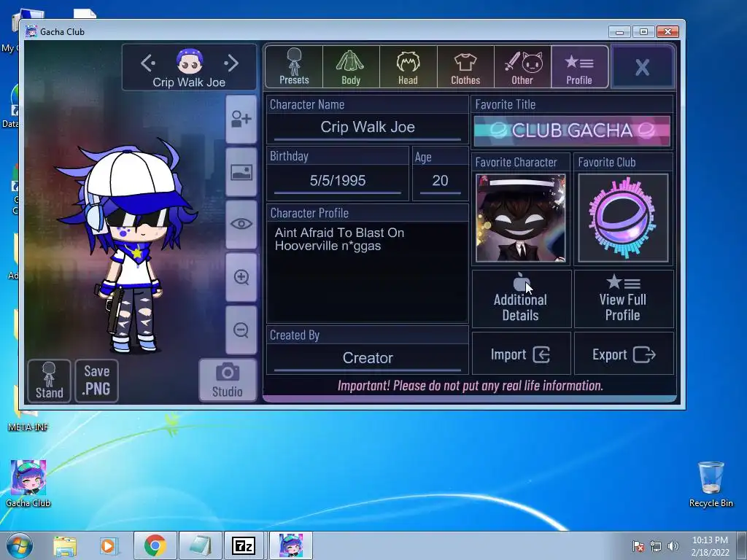Image resolution: width=747 pixels, height=560 pixels.
Task: Click the CLUB GACHA favorite title
Action: click(x=572, y=131)
